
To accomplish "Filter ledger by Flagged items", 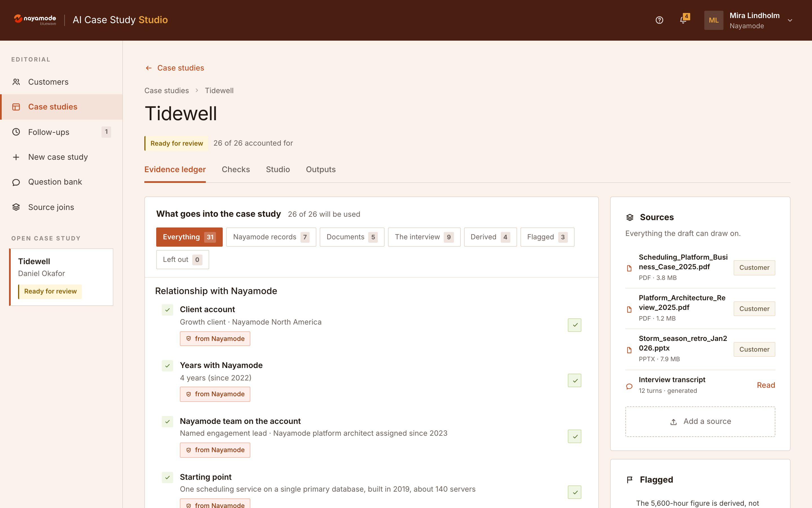I will pyautogui.click(x=547, y=237).
